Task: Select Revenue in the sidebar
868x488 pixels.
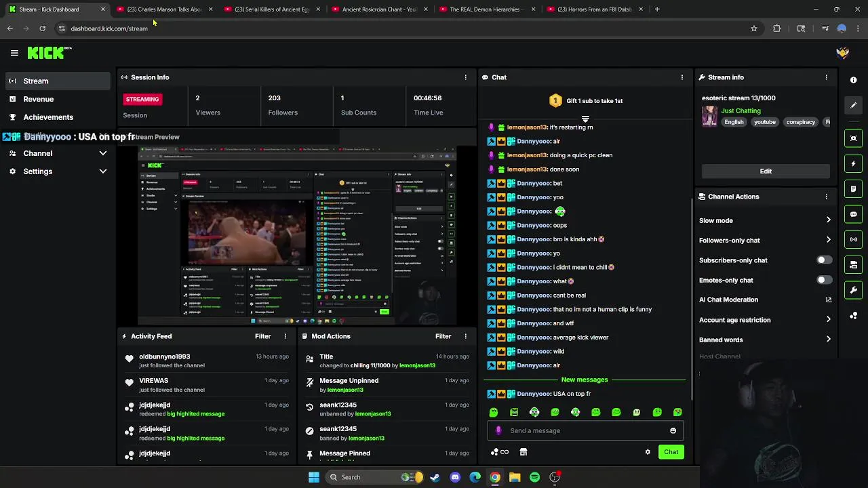Action: pyautogui.click(x=57, y=99)
